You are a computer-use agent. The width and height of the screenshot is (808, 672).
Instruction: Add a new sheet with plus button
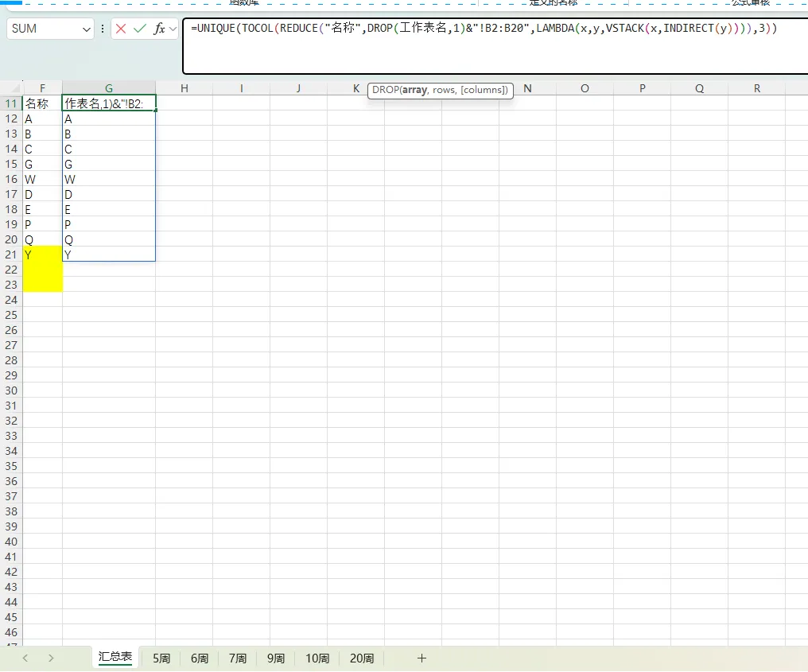coord(421,658)
